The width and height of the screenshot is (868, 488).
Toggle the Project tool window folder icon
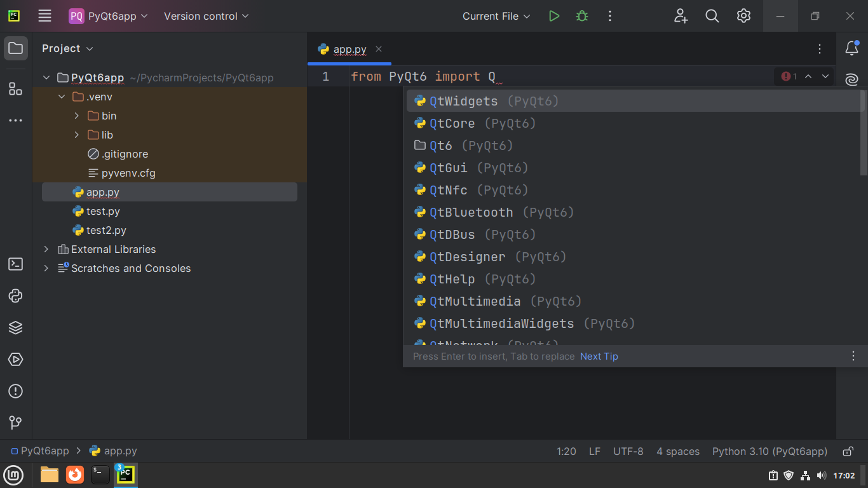[16, 48]
